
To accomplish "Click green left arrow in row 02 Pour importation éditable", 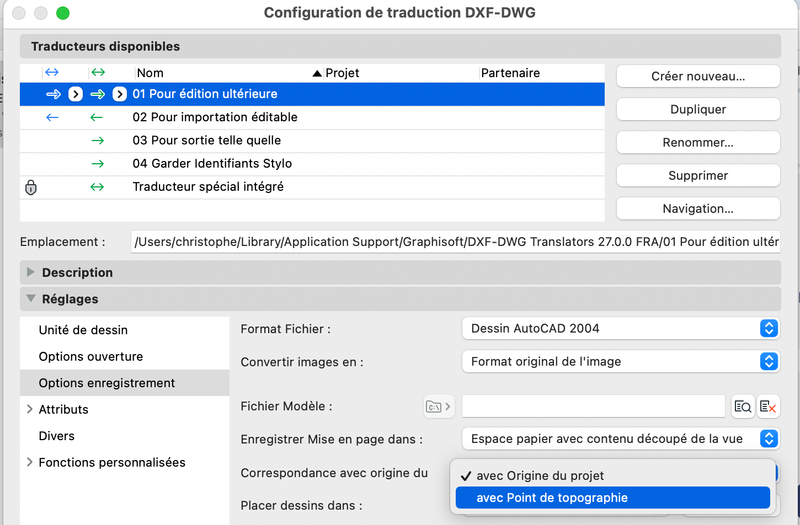I will tap(96, 117).
